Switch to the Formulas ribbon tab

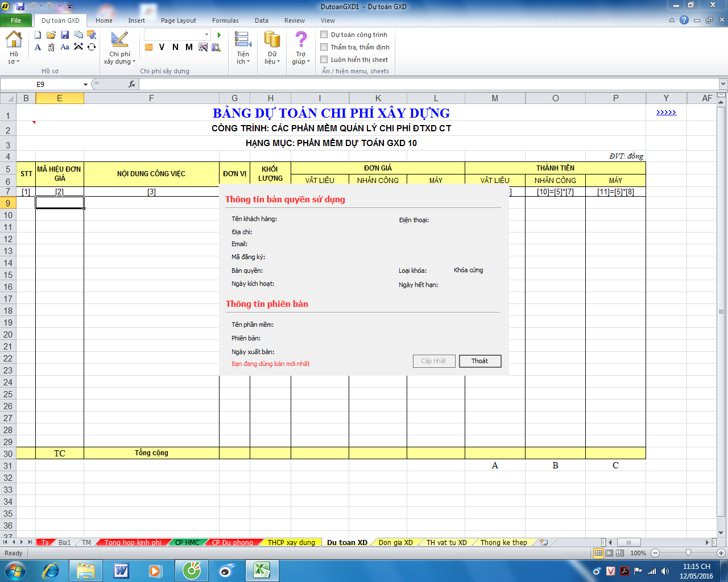[x=225, y=20]
